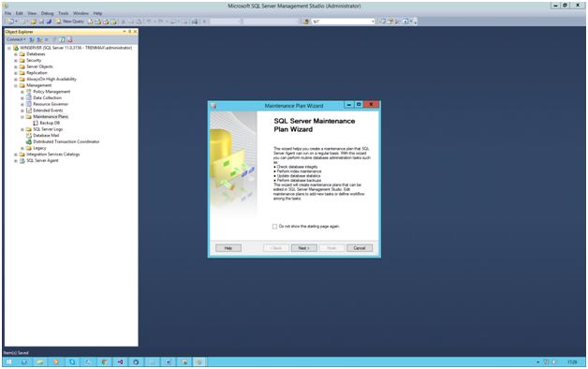
Task: Click the Next button in the wizard
Action: click(303, 248)
